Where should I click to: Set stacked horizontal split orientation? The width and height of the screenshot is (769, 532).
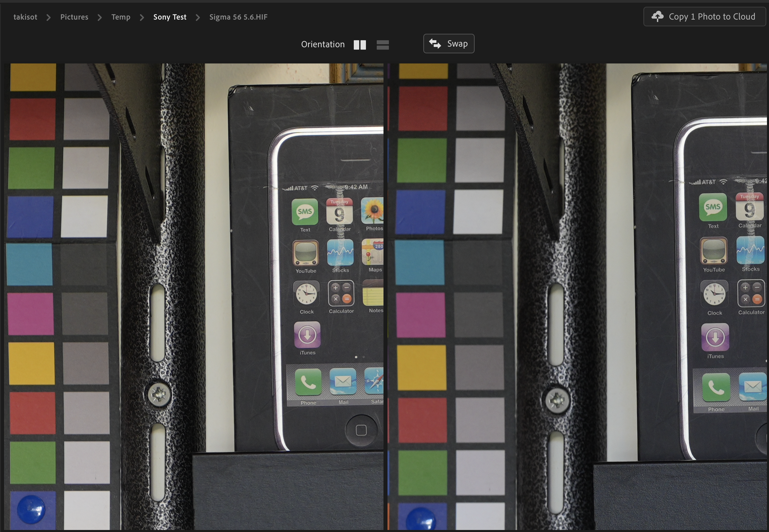(383, 45)
